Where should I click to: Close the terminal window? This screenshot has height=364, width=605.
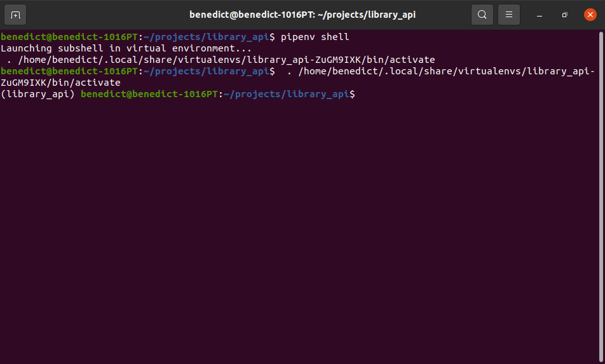coord(590,15)
